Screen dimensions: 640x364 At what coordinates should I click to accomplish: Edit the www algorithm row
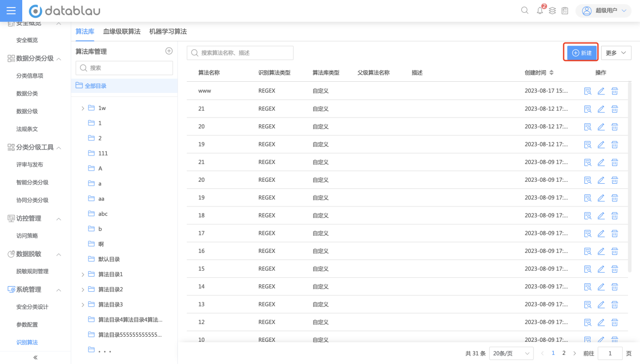[x=601, y=91]
